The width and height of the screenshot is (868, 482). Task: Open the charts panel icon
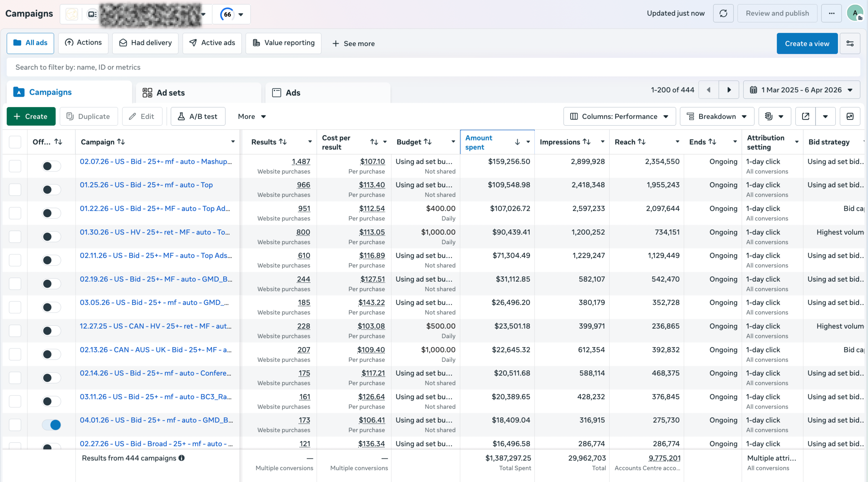click(x=850, y=116)
